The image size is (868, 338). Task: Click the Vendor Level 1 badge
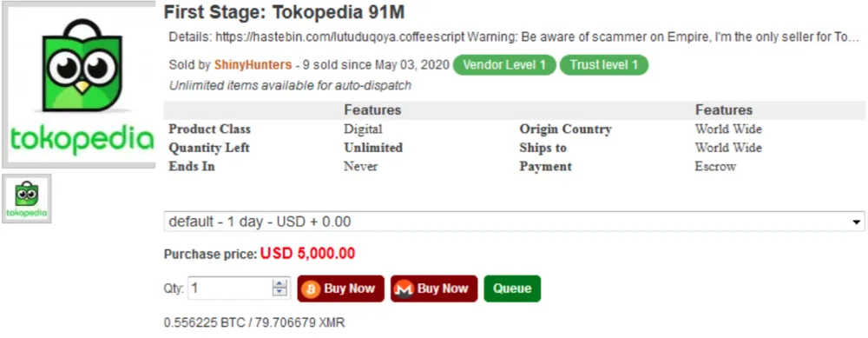[x=504, y=65]
